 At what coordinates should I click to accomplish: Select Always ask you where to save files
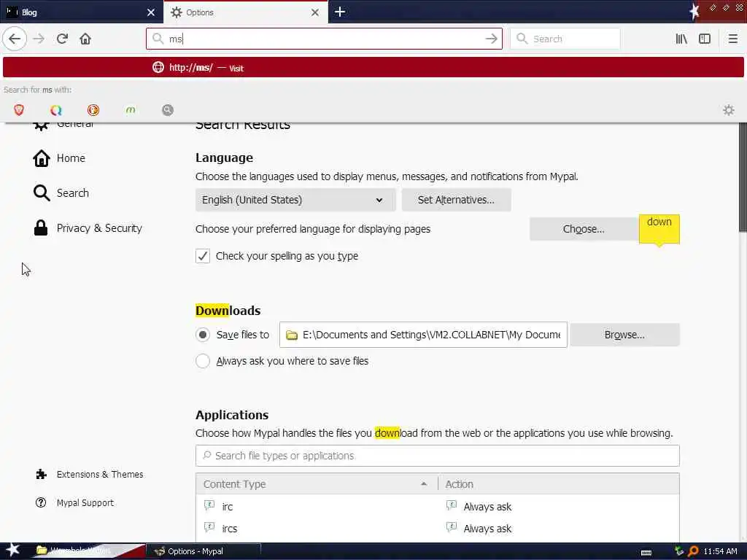click(203, 361)
